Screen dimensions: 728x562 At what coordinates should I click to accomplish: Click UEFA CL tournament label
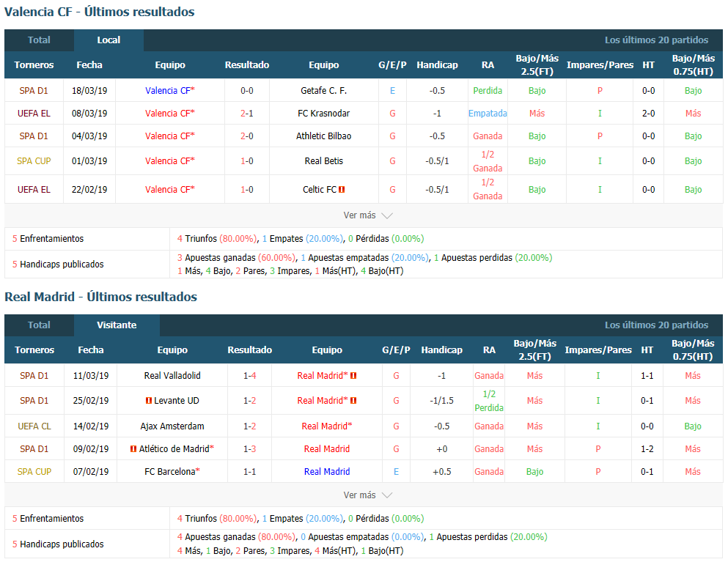tap(34, 426)
